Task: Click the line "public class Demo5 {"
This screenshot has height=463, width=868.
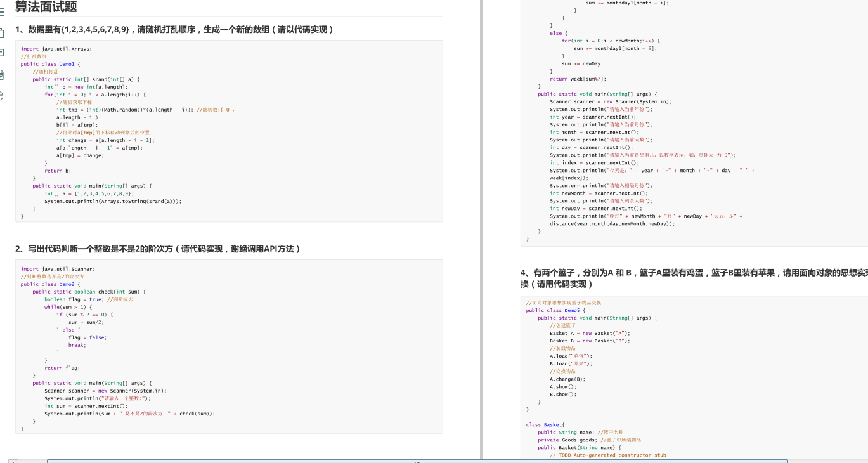Action: pyautogui.click(x=556, y=310)
